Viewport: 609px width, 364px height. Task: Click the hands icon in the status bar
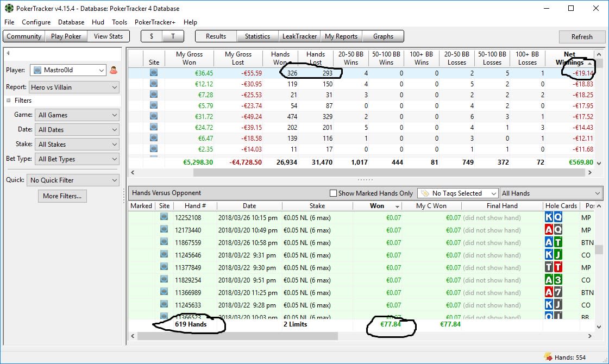coord(548,356)
